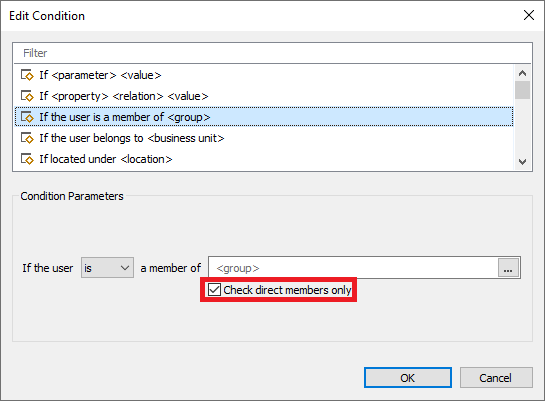
Task: Click the scrollbar thumb in the condition list
Action: (522, 90)
